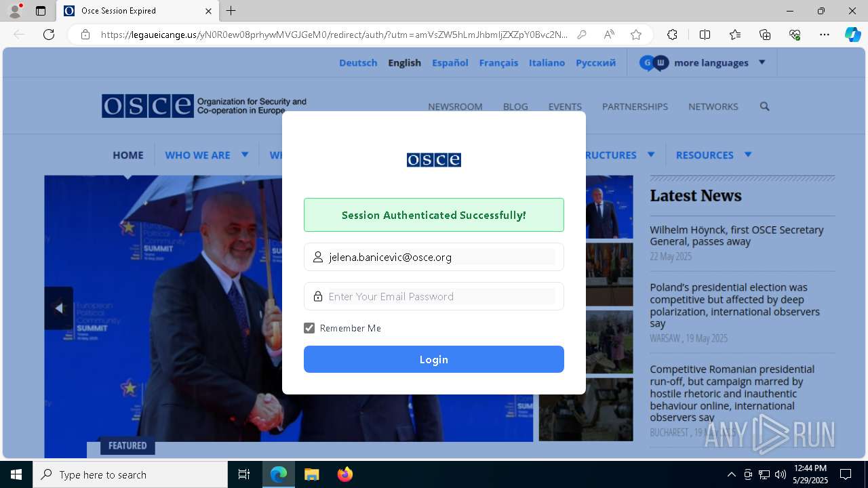This screenshot has height=488, width=868.
Task: Expand the RESOURCES dropdown arrow
Action: tap(748, 155)
